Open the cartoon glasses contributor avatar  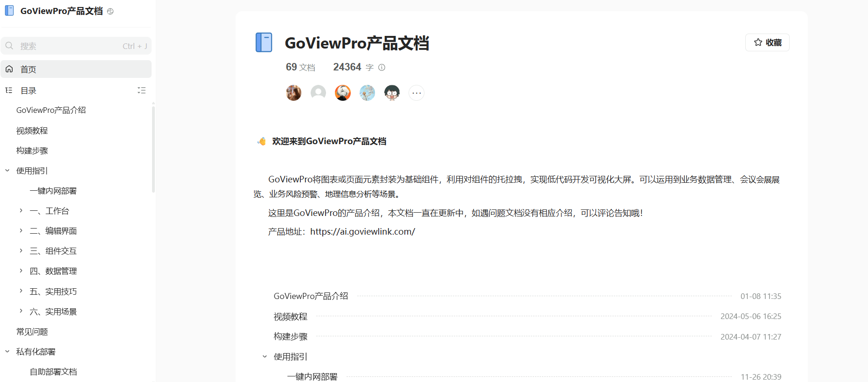(x=392, y=93)
